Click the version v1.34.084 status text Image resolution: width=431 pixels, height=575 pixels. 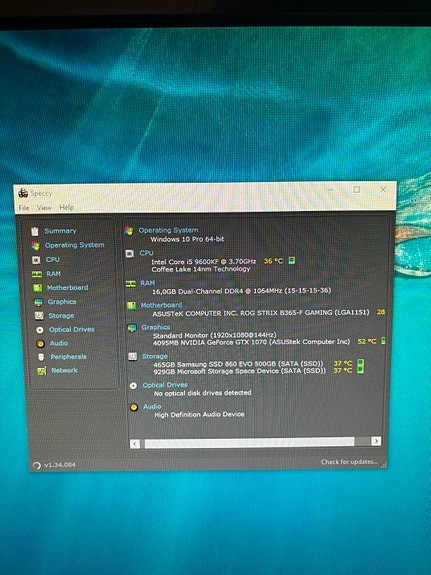click(x=59, y=465)
